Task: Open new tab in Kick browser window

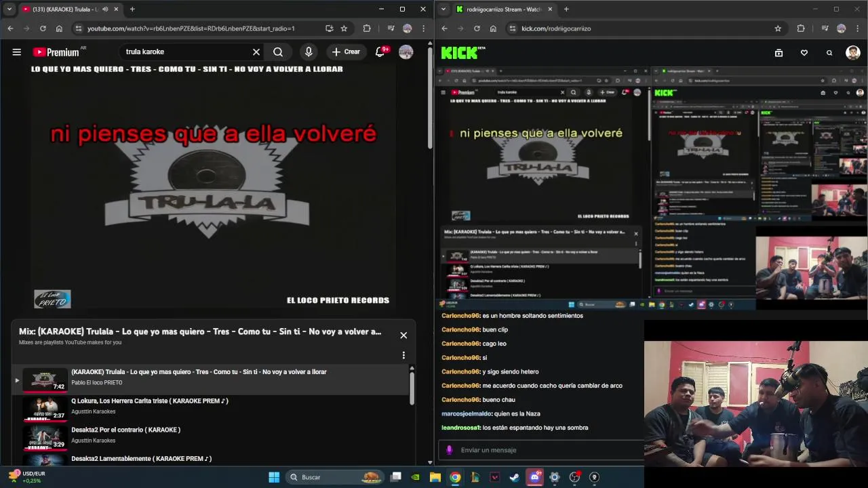Action: pyautogui.click(x=566, y=9)
